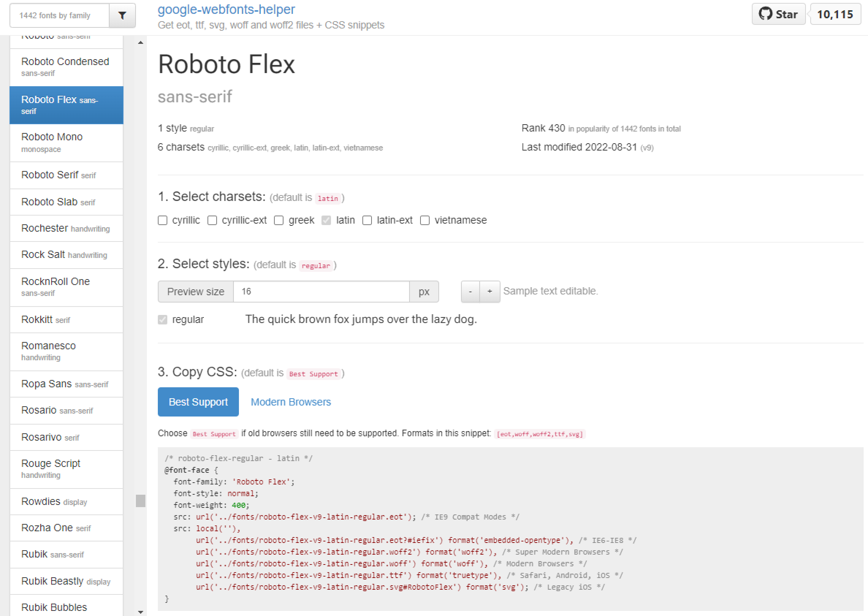Open the google-webfonts-helper title link

[226, 9]
